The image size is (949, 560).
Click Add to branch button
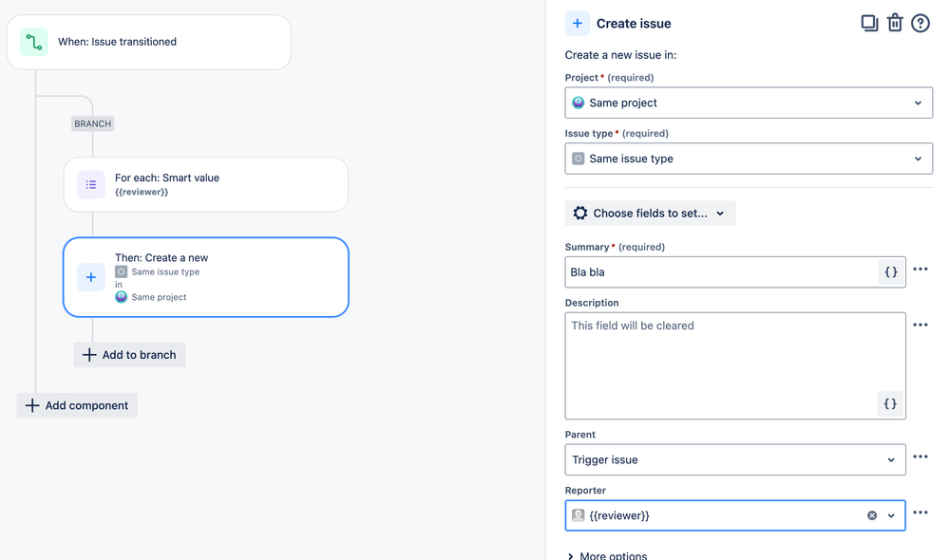130,355
